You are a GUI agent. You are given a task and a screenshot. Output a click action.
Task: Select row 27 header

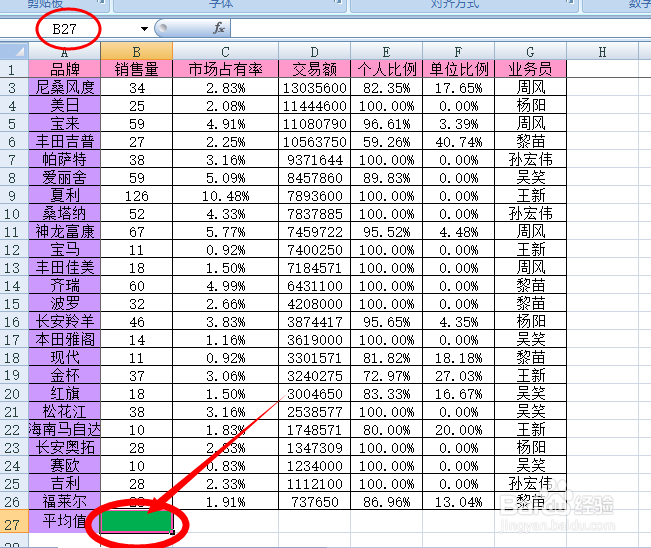pyautogui.click(x=14, y=521)
